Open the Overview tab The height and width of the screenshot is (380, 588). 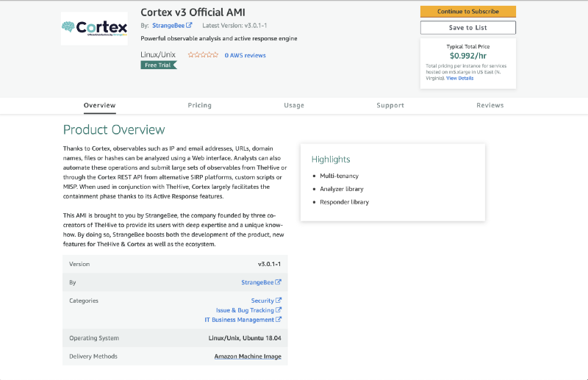[x=99, y=105]
